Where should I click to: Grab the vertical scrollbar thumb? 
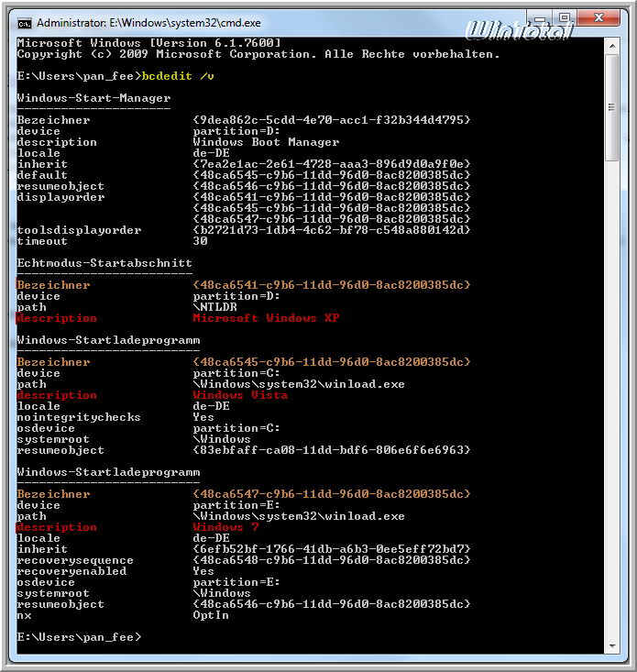tap(612, 107)
